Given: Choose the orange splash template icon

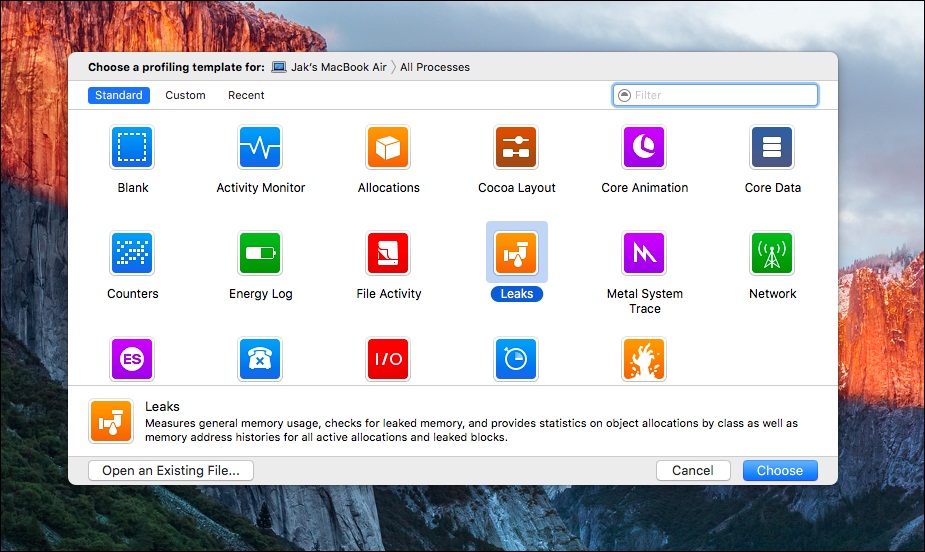Looking at the screenshot, I should tap(644, 359).
